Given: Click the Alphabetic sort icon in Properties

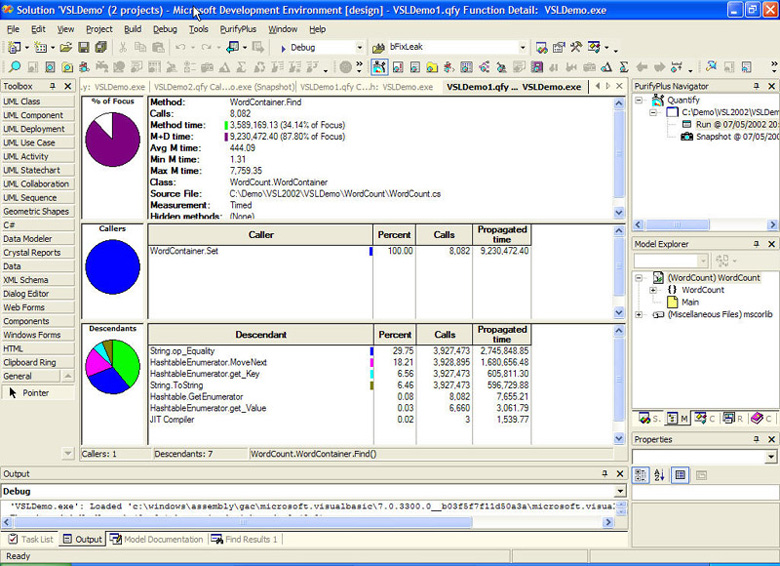Looking at the screenshot, I should (661, 475).
